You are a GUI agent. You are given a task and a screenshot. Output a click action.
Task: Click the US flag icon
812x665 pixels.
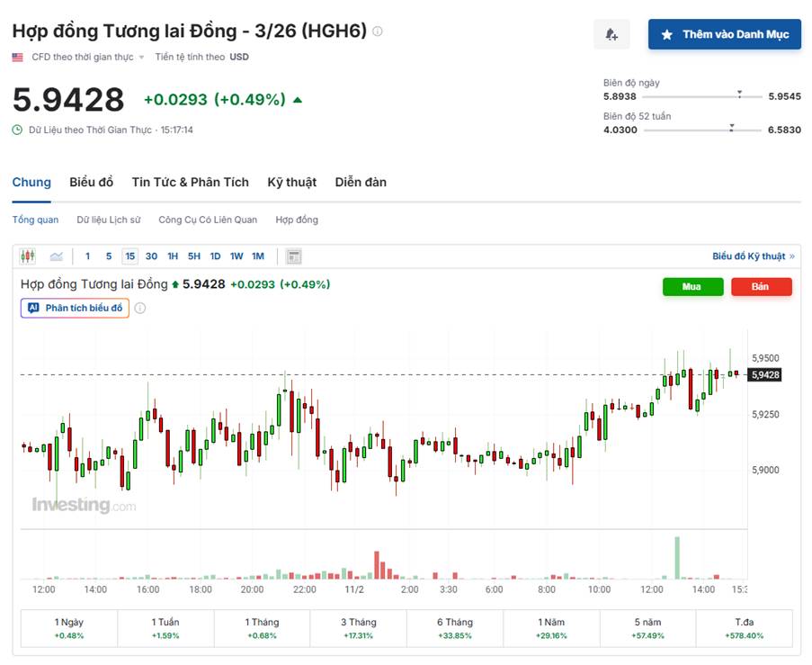click(18, 57)
